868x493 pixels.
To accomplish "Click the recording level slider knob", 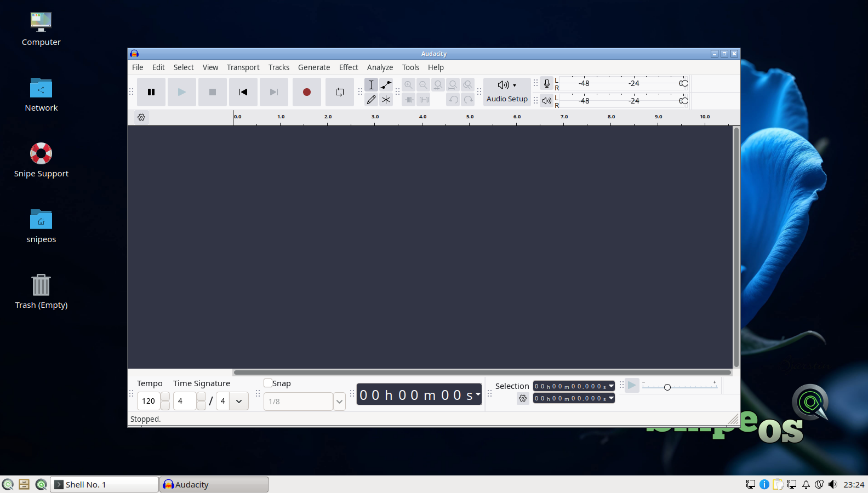I will point(683,83).
